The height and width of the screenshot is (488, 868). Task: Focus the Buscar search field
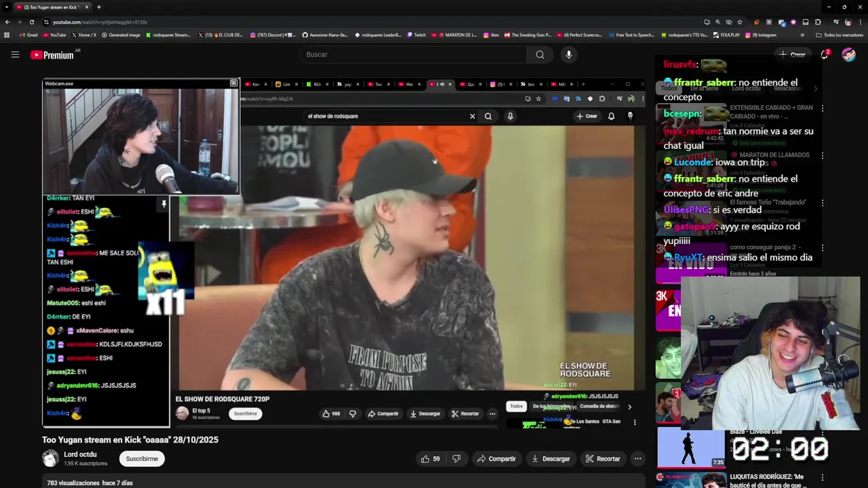[x=412, y=55]
